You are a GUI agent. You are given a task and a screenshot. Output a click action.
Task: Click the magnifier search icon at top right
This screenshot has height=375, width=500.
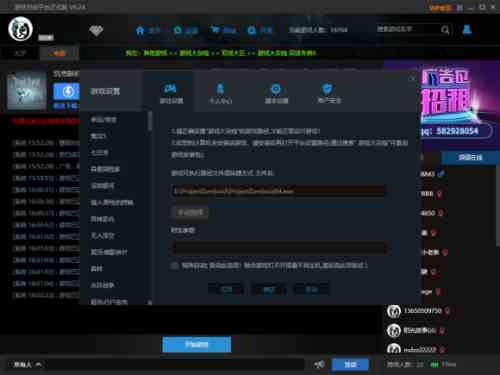pos(445,30)
